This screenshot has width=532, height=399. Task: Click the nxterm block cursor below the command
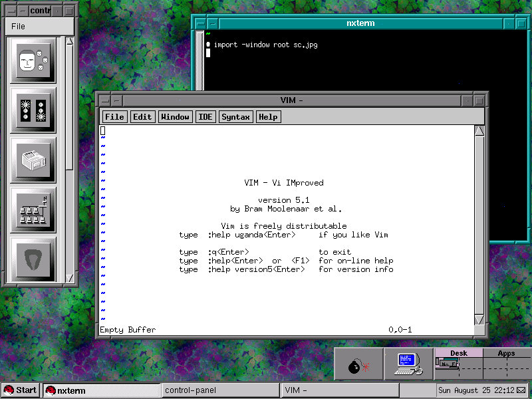(x=208, y=53)
